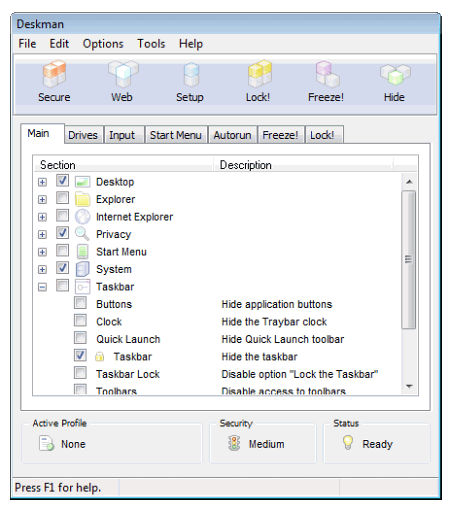
Task: Enable the Clock hide checkbox
Action: 80,320
